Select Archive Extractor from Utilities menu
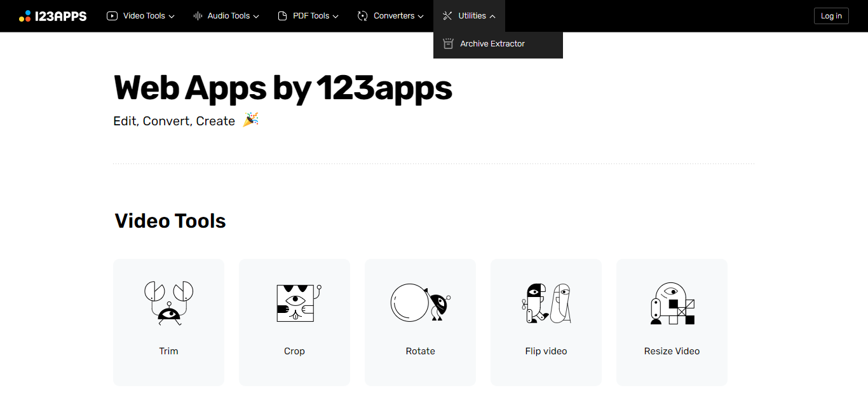The width and height of the screenshot is (868, 395). pyautogui.click(x=492, y=43)
